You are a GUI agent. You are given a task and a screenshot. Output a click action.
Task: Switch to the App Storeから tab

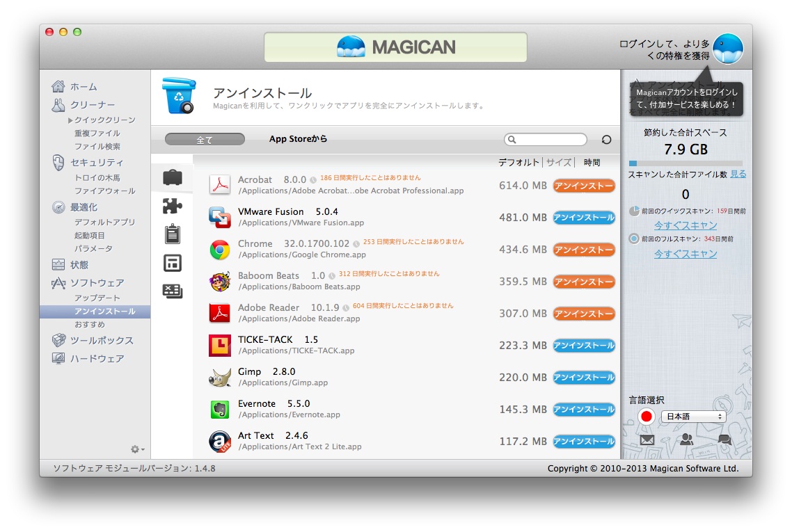pyautogui.click(x=298, y=139)
